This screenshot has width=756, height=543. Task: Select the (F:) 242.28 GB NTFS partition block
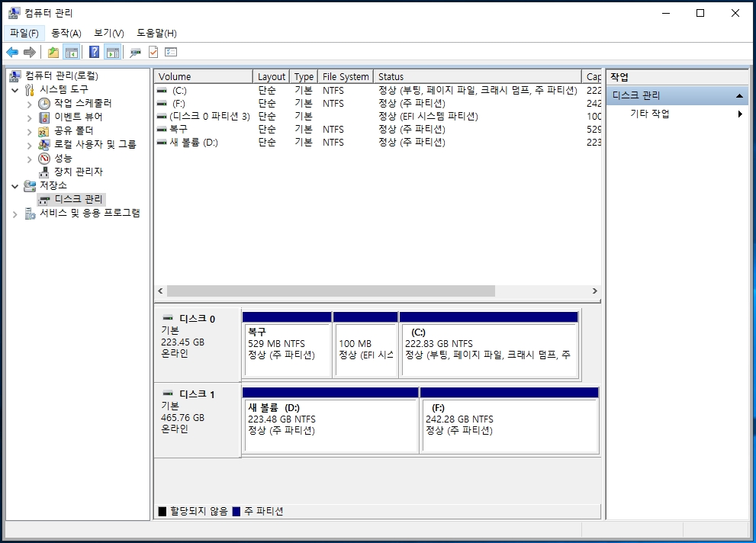click(509, 420)
